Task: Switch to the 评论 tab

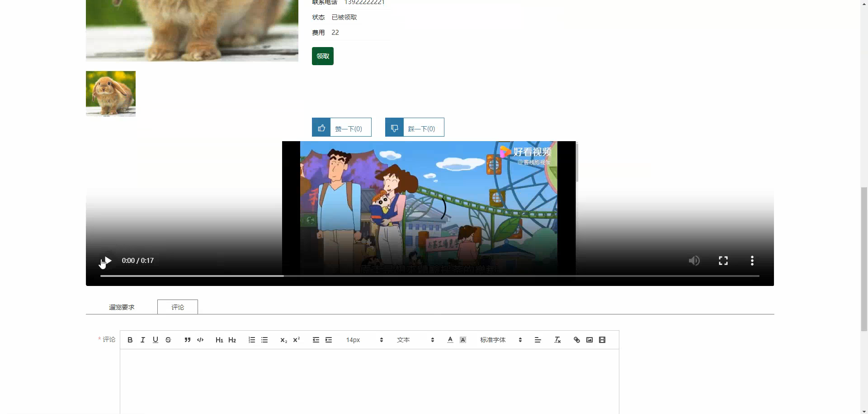Action: tap(178, 307)
